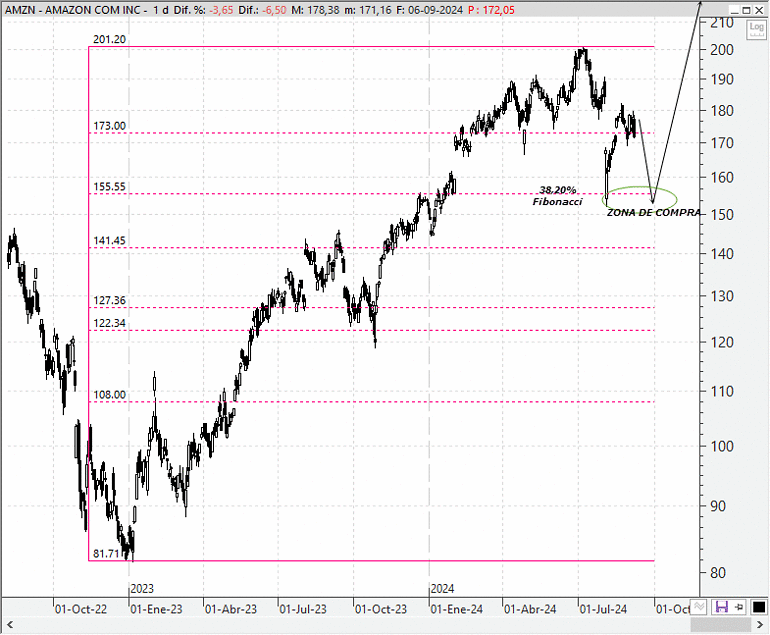Screen dimensions: 770x635
Task: Click the -6,50 difference value
Action: click(x=275, y=10)
